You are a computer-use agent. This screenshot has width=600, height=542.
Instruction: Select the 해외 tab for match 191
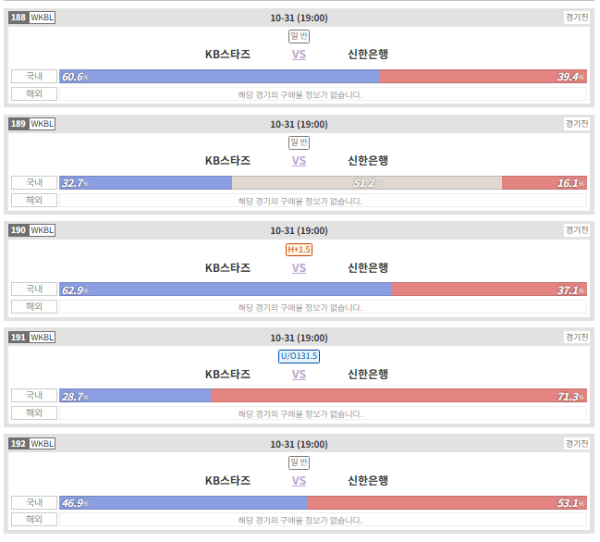(x=34, y=413)
